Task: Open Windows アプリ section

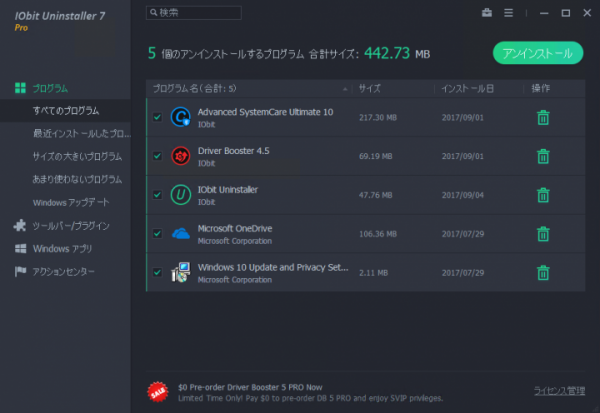Action: pyautogui.click(x=62, y=249)
